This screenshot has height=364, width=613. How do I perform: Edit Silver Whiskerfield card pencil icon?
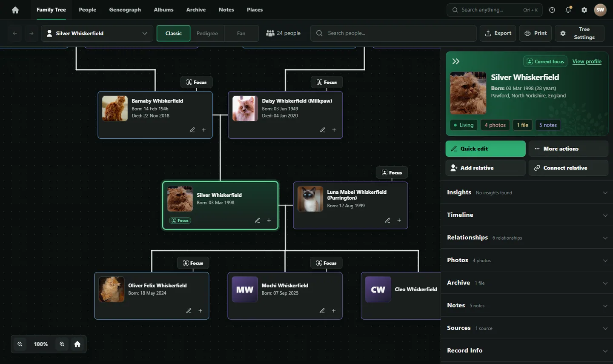point(258,220)
